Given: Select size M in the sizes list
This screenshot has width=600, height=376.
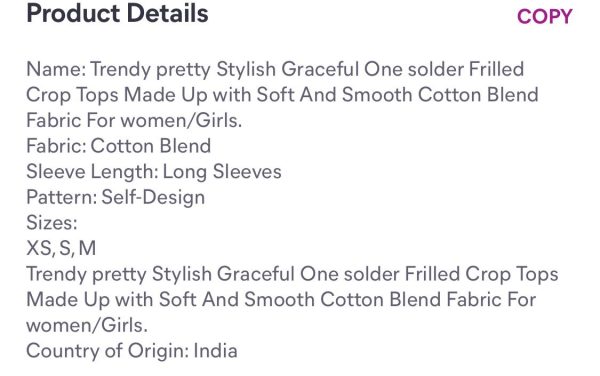Looking at the screenshot, I should [87, 248].
